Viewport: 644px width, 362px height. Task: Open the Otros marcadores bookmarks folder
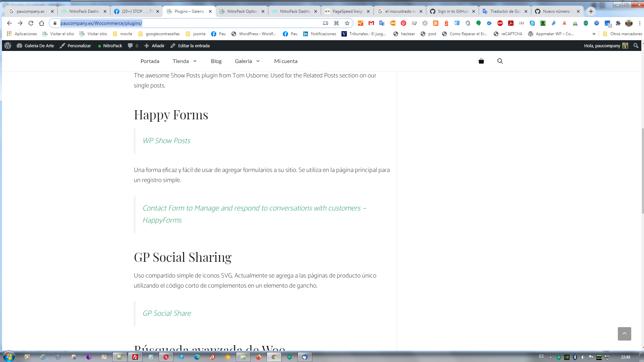623,34
